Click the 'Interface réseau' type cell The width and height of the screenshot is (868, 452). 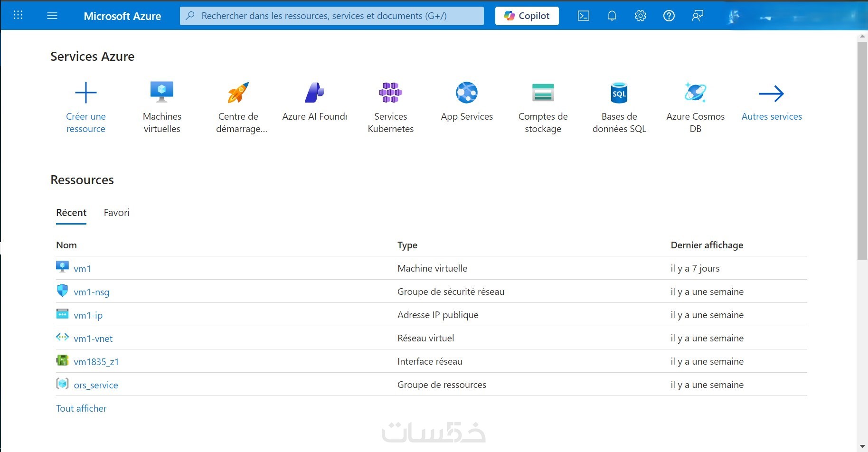pyautogui.click(x=430, y=361)
